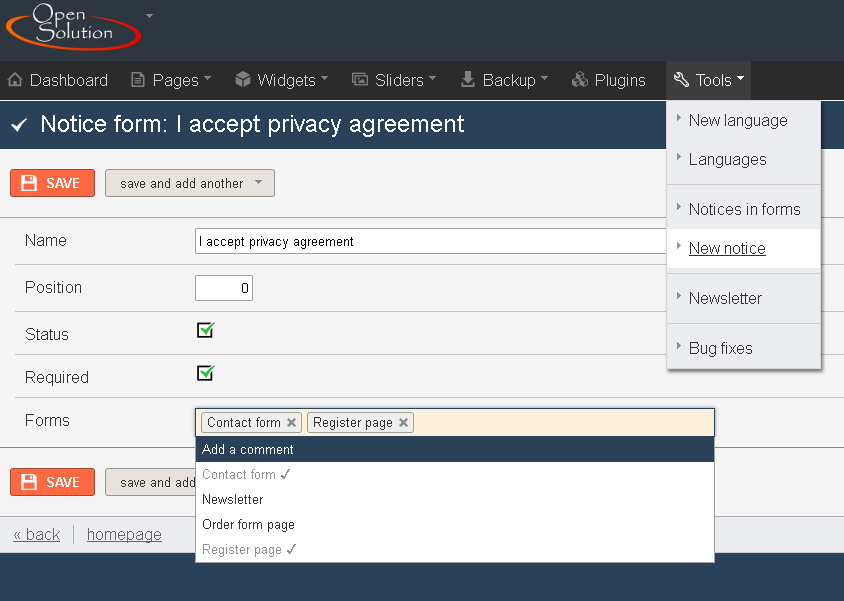Click the Backup download icon
Image resolution: width=844 pixels, height=601 pixels.
click(468, 80)
